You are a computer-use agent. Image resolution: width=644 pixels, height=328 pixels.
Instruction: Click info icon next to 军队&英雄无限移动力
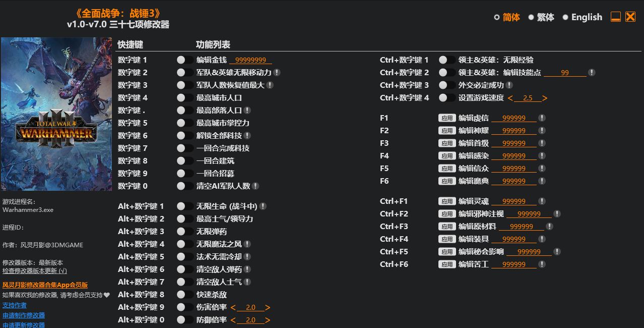point(277,73)
